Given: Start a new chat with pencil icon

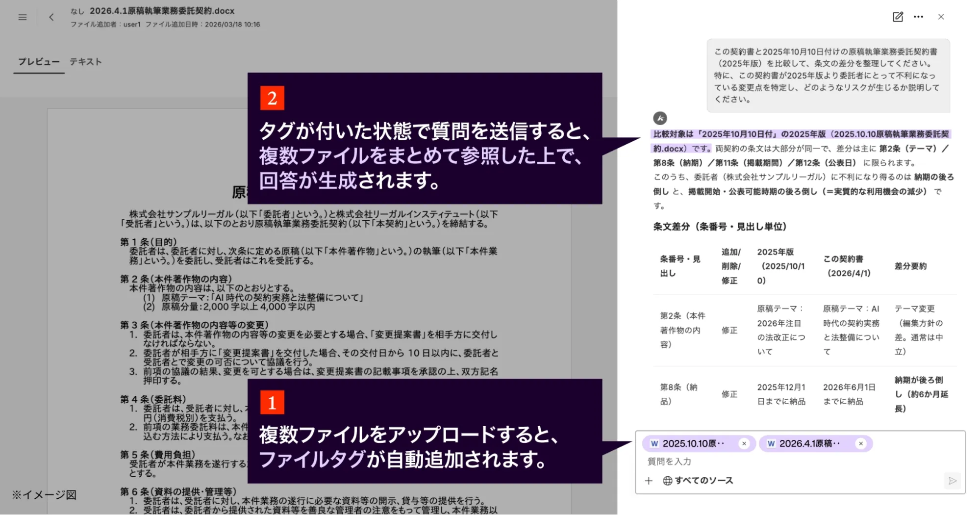Looking at the screenshot, I should (x=898, y=17).
